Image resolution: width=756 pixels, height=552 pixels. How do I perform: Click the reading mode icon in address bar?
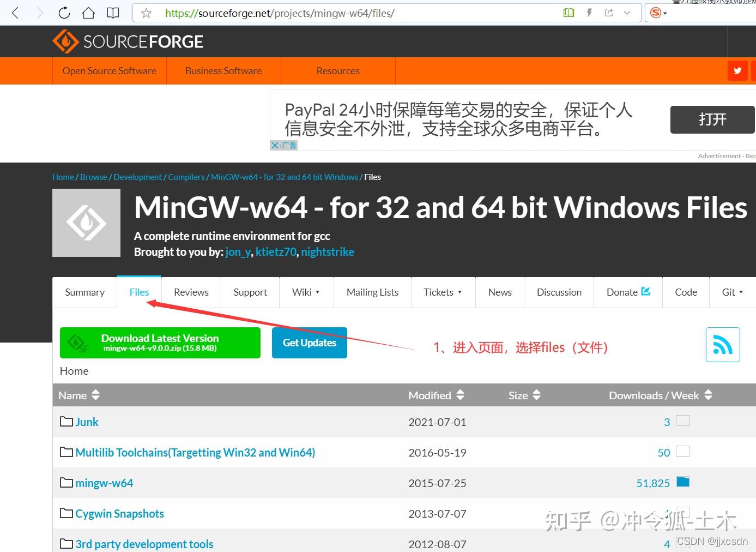click(568, 12)
